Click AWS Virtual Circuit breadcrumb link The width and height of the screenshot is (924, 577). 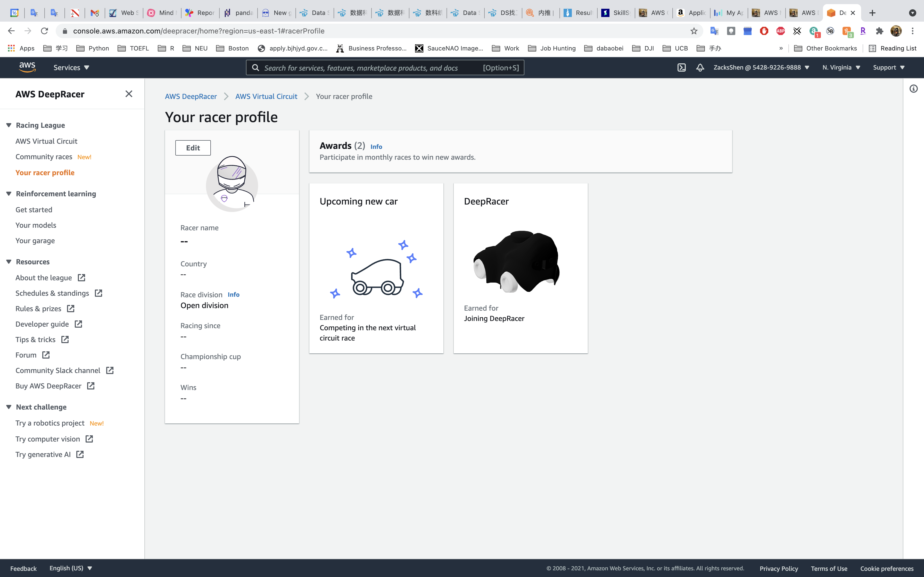pyautogui.click(x=266, y=97)
